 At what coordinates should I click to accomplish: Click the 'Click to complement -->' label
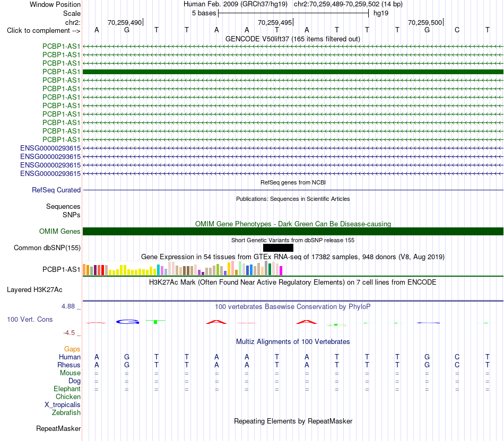pyautogui.click(x=44, y=31)
